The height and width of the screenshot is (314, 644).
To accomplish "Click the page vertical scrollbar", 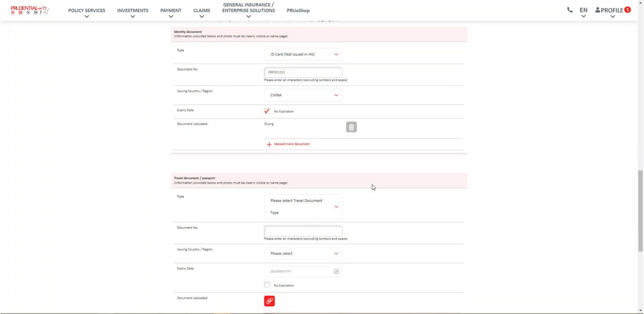I will click(640, 210).
